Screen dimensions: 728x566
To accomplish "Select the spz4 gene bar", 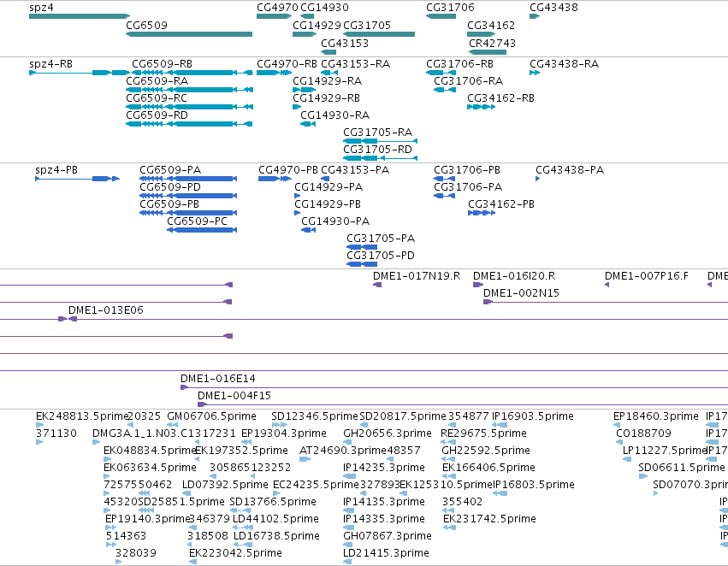I will [80, 16].
